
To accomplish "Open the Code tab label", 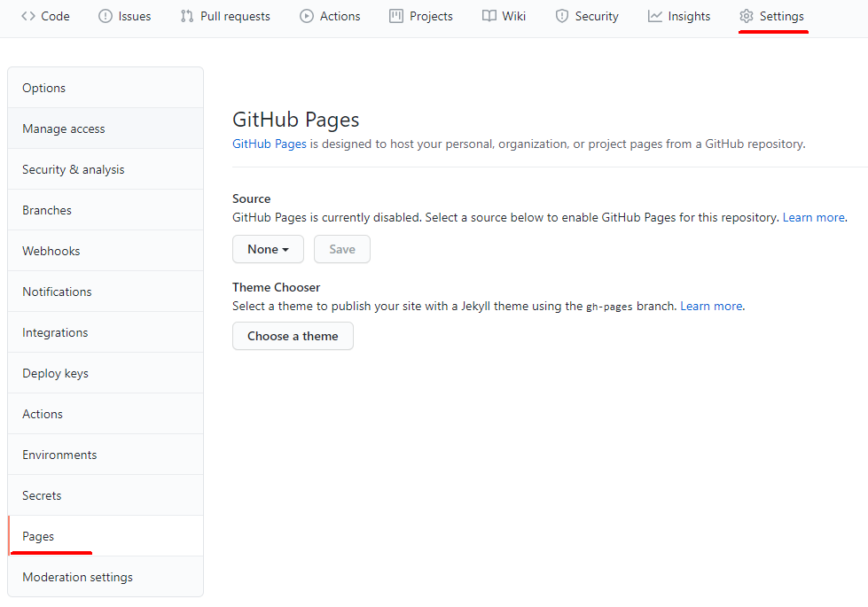I will click(x=55, y=17).
